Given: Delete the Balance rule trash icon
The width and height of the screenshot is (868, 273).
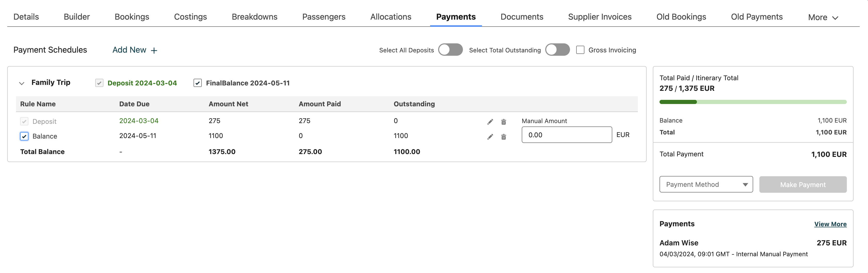Looking at the screenshot, I should pyautogui.click(x=503, y=136).
